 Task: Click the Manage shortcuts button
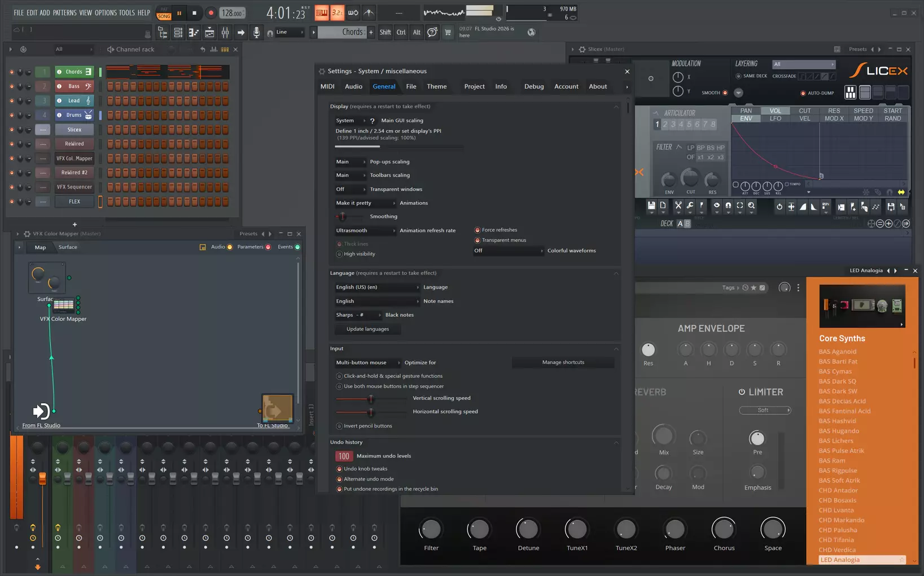[563, 363]
